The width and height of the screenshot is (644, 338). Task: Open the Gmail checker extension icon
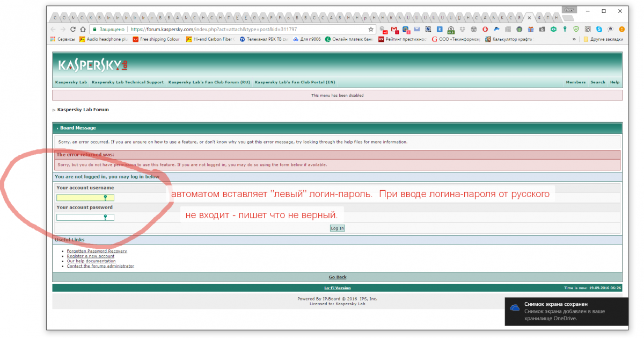(394, 30)
